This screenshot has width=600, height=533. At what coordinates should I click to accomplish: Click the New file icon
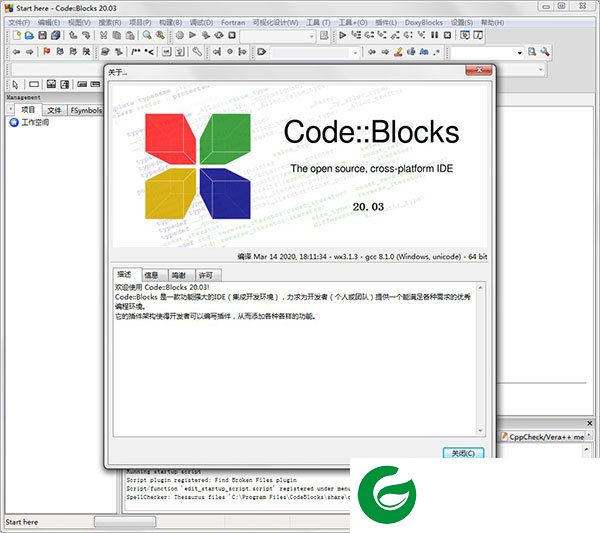(x=16, y=36)
